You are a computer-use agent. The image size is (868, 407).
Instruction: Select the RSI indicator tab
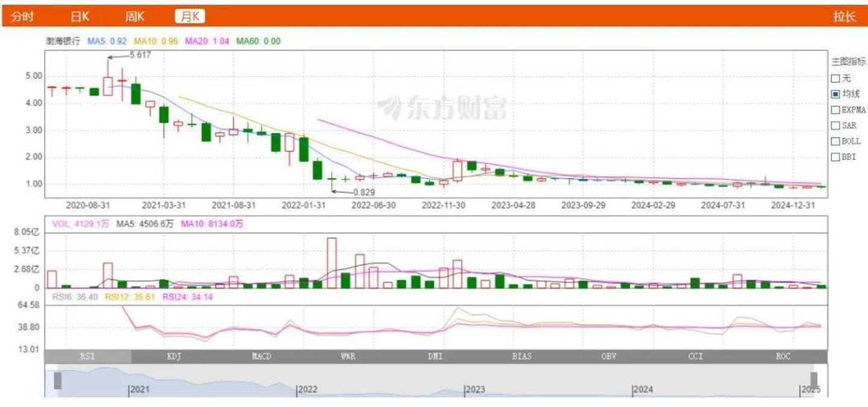[87, 356]
